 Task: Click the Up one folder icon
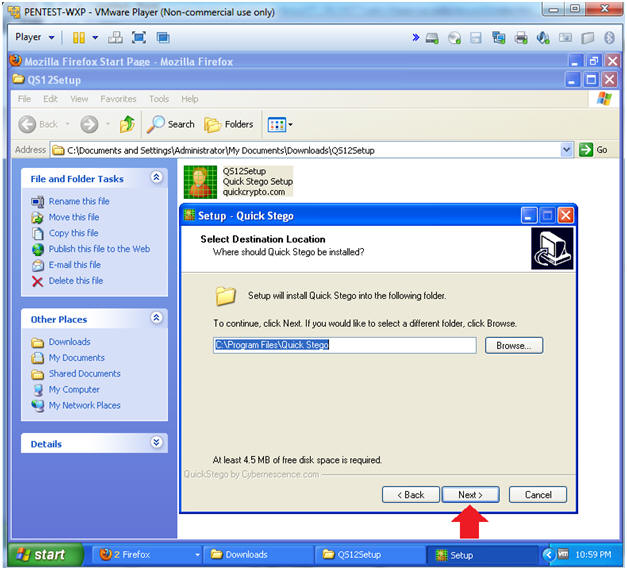coord(127,124)
